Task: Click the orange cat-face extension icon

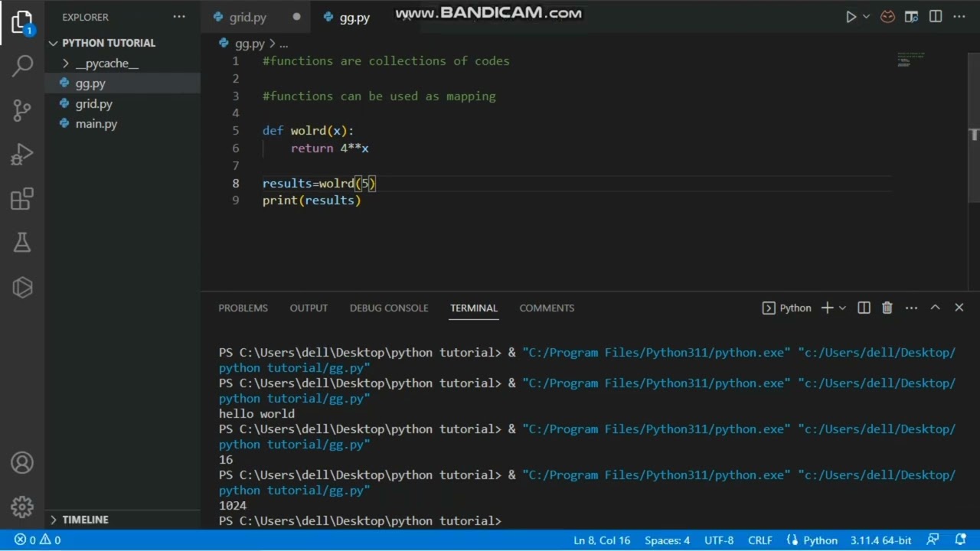Action: pyautogui.click(x=887, y=17)
